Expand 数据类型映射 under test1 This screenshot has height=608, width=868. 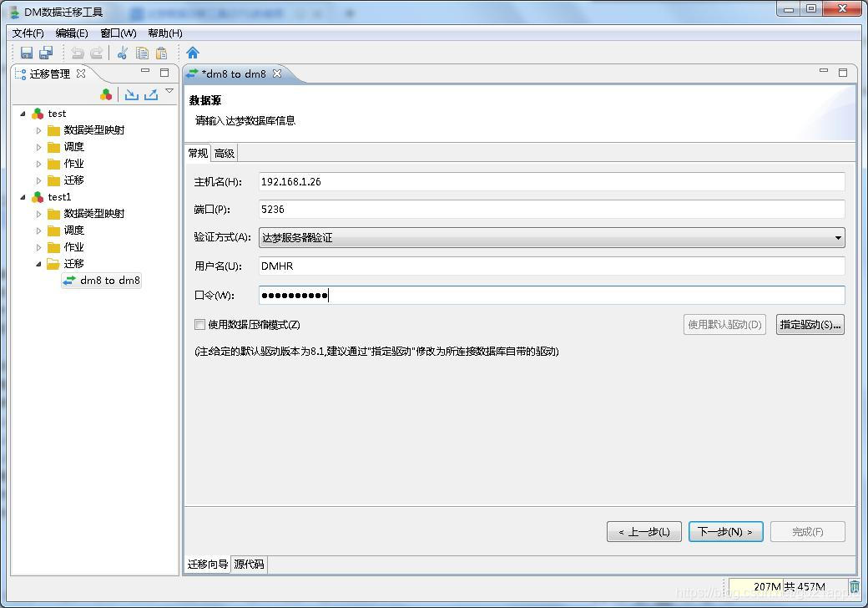pos(38,214)
